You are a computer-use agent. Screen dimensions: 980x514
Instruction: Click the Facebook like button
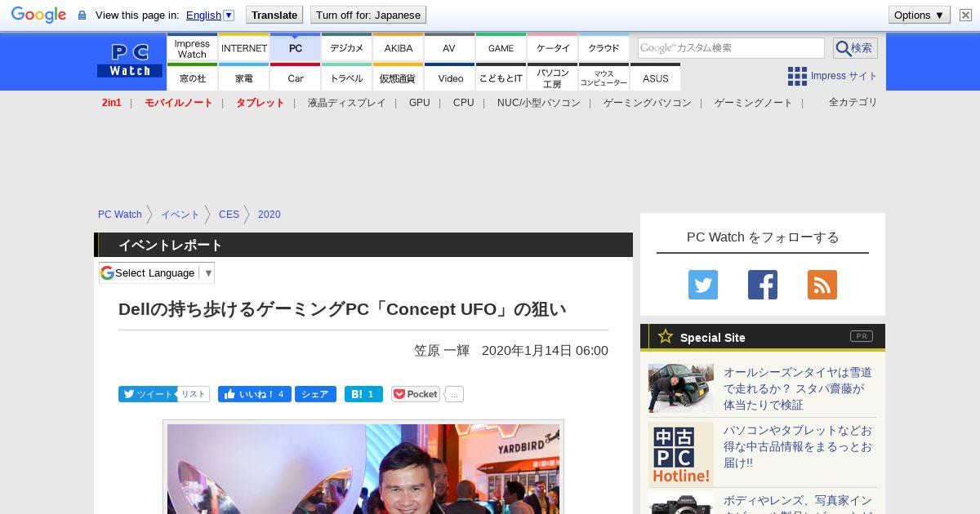coord(254,394)
